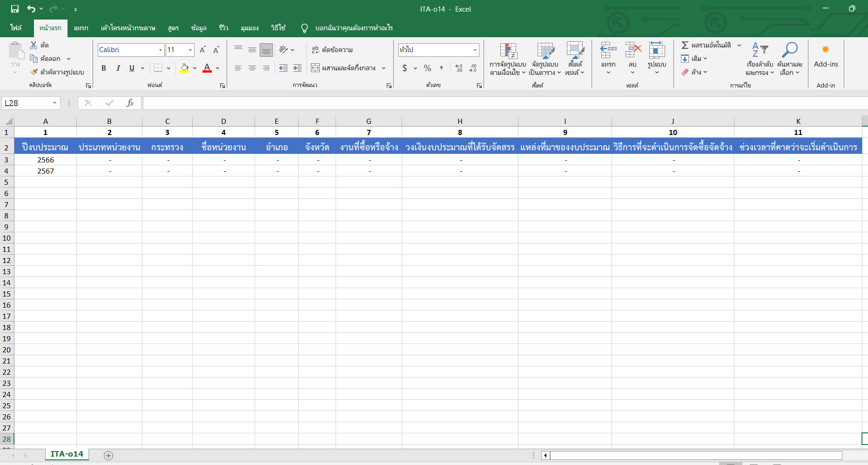The width and height of the screenshot is (868, 465).
Task: Click the Save icon in title bar
Action: pos(15,9)
